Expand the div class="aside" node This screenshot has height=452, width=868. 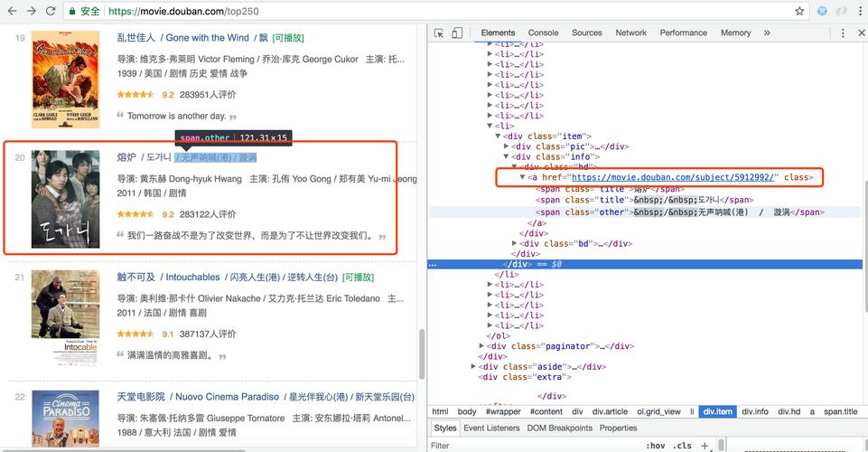(x=473, y=366)
